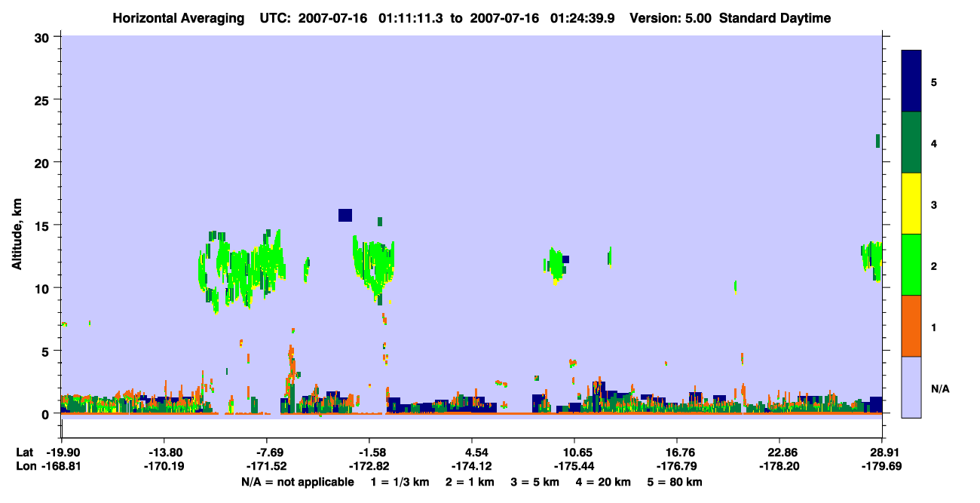Image resolution: width=980 pixels, height=503 pixels.
Task: Click the 'Lon' row label
Action: (25, 466)
